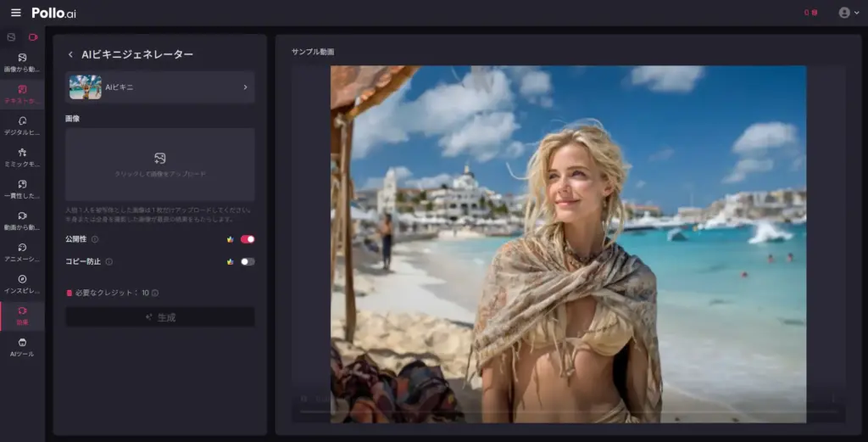
Task: Open AIツール in sidebar
Action: (22, 347)
